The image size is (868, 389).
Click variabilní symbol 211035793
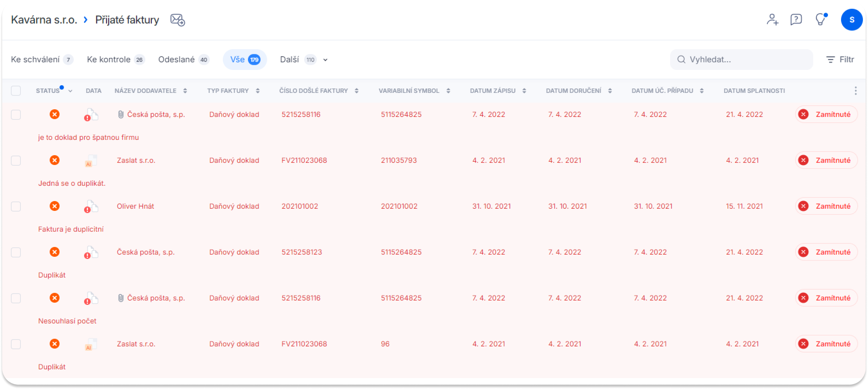tap(399, 160)
